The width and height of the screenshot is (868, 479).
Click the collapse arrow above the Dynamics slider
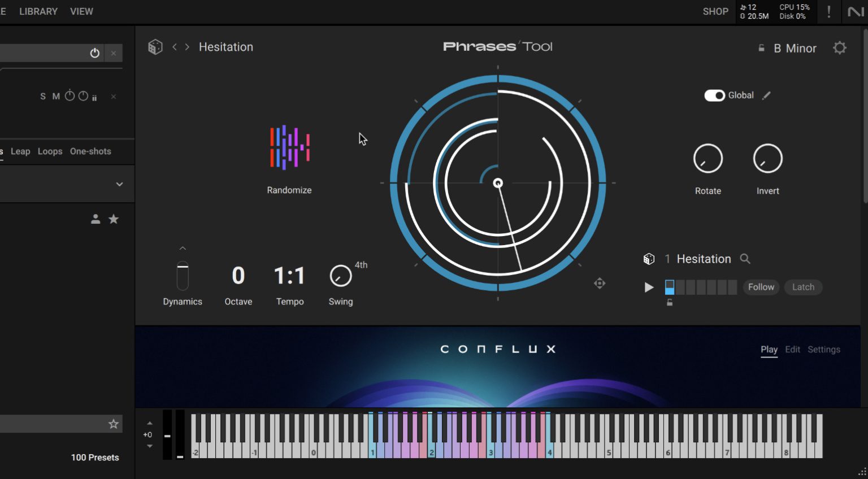[183, 247]
